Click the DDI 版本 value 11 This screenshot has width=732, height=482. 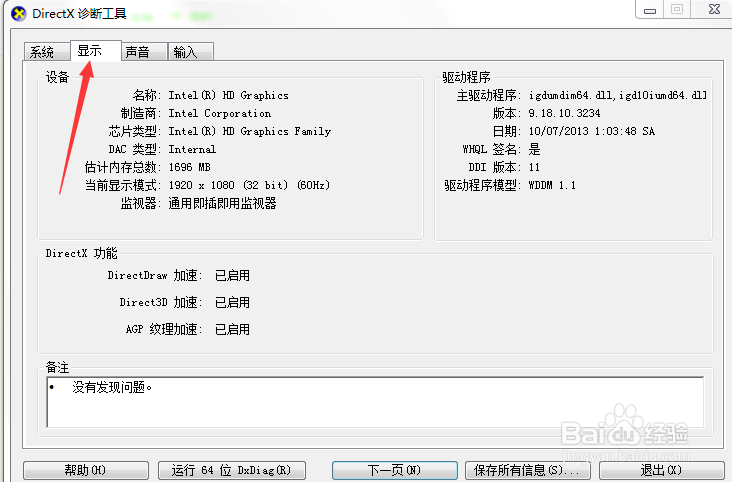534,167
